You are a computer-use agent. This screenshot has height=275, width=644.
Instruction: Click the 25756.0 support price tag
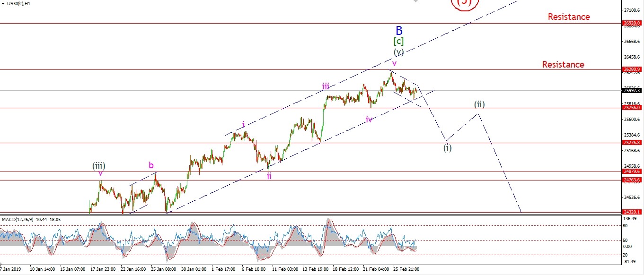(x=632, y=108)
